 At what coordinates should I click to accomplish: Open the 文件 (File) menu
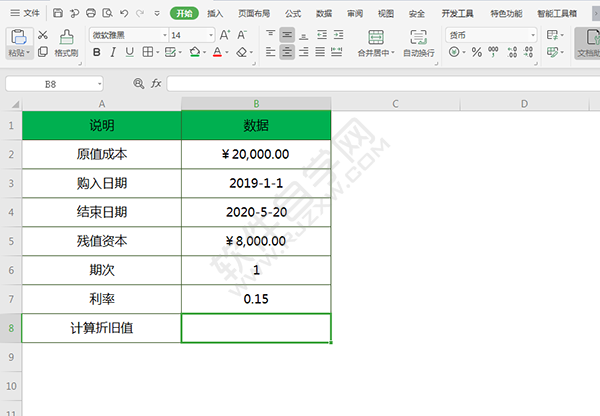(25, 13)
